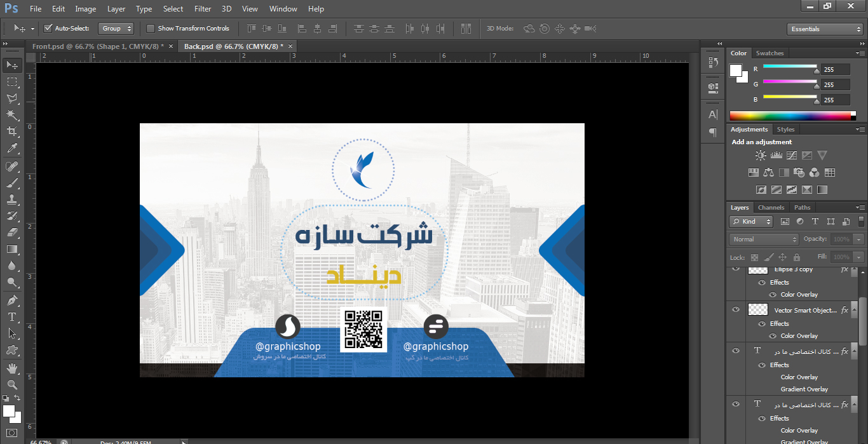
Task: Select the Rectangular Marquee tool
Action: [11, 82]
